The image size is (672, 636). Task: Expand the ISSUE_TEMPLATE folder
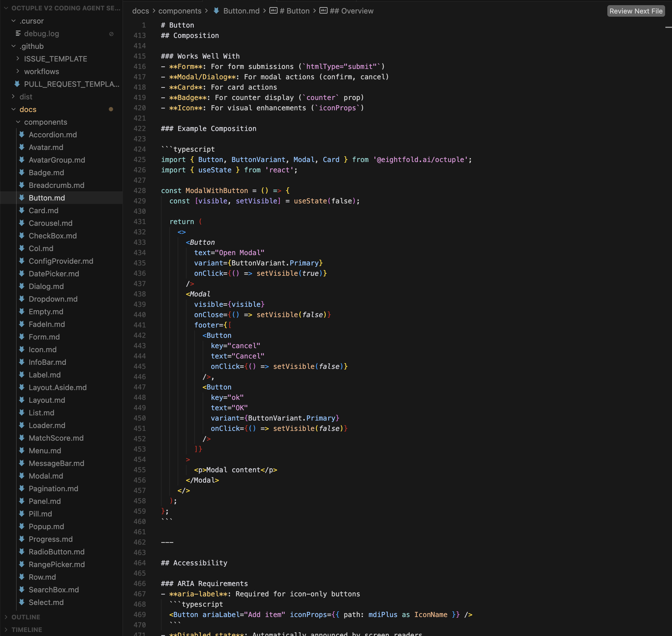pyautogui.click(x=18, y=59)
